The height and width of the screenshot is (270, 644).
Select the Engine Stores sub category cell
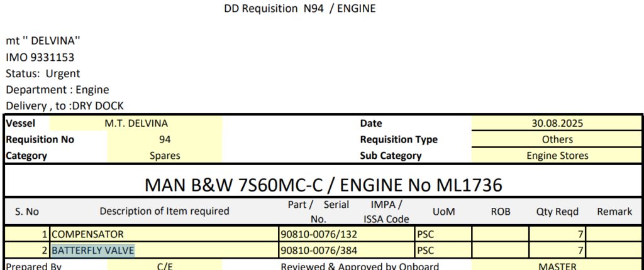click(x=557, y=155)
